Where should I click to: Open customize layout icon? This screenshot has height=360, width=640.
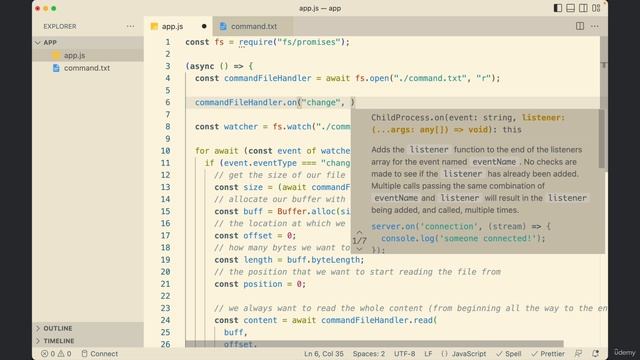tap(596, 8)
